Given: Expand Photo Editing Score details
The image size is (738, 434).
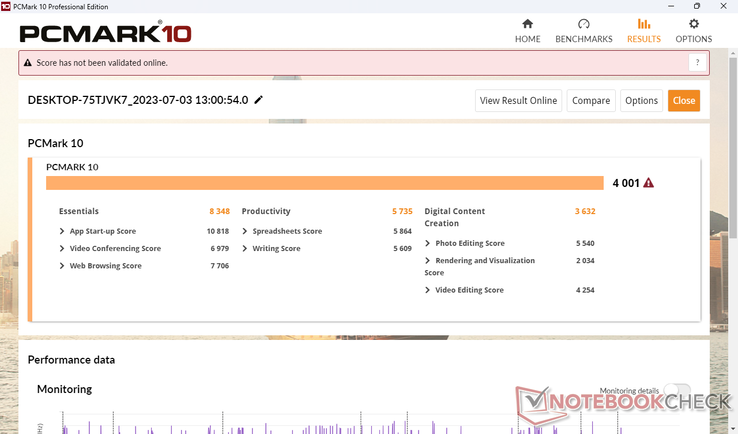Looking at the screenshot, I should coord(427,243).
